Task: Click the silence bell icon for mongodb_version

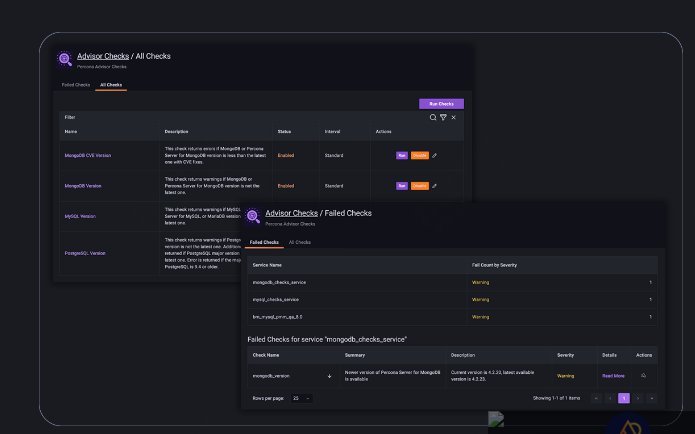Action: (643, 376)
